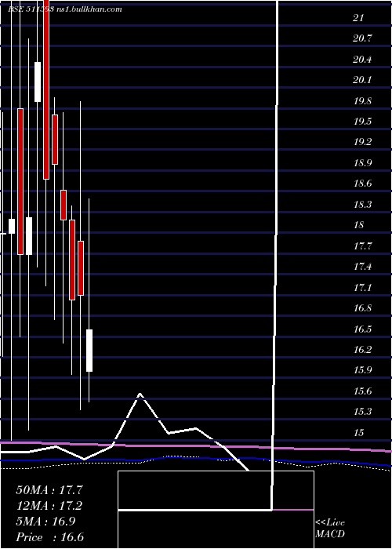
Task: Click the '15' price axis label
Action: (359, 433)
